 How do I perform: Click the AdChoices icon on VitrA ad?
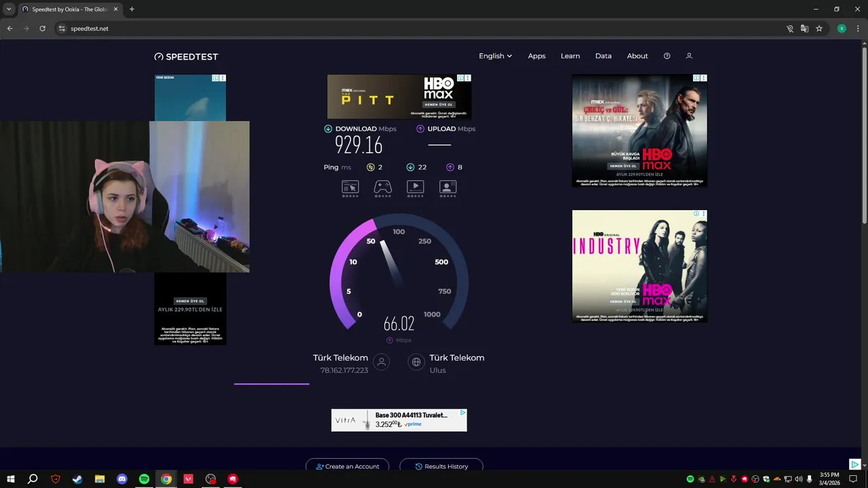(x=463, y=413)
